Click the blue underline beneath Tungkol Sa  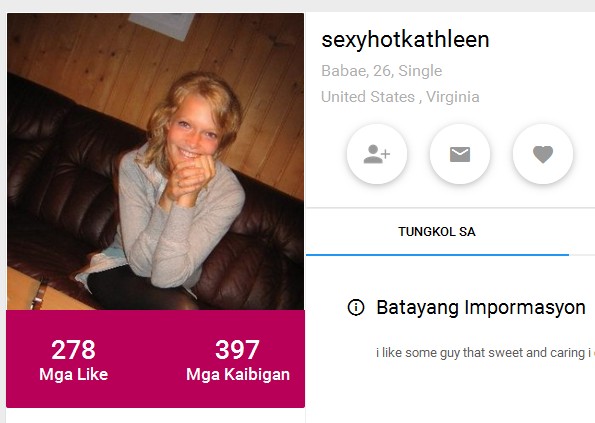coord(437,255)
